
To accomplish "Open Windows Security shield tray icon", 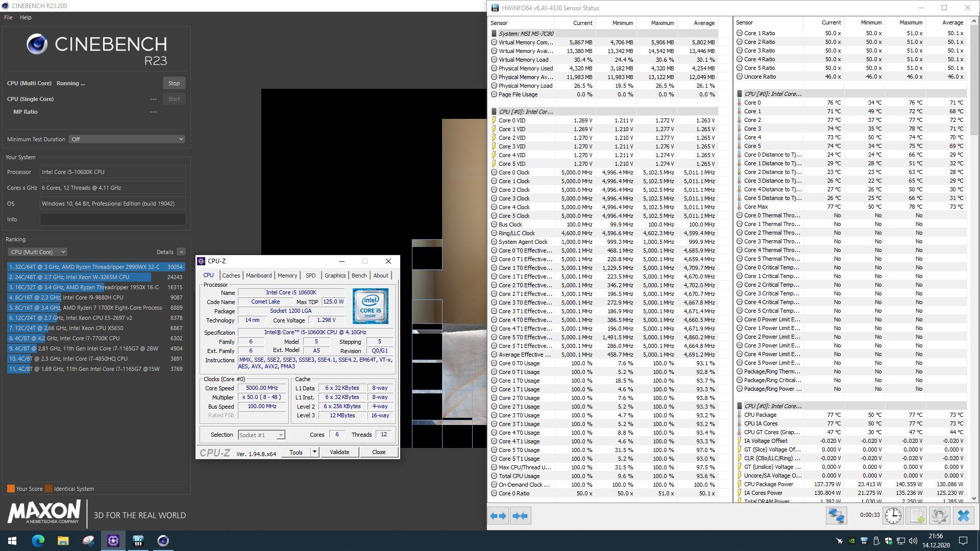I will point(889,541).
